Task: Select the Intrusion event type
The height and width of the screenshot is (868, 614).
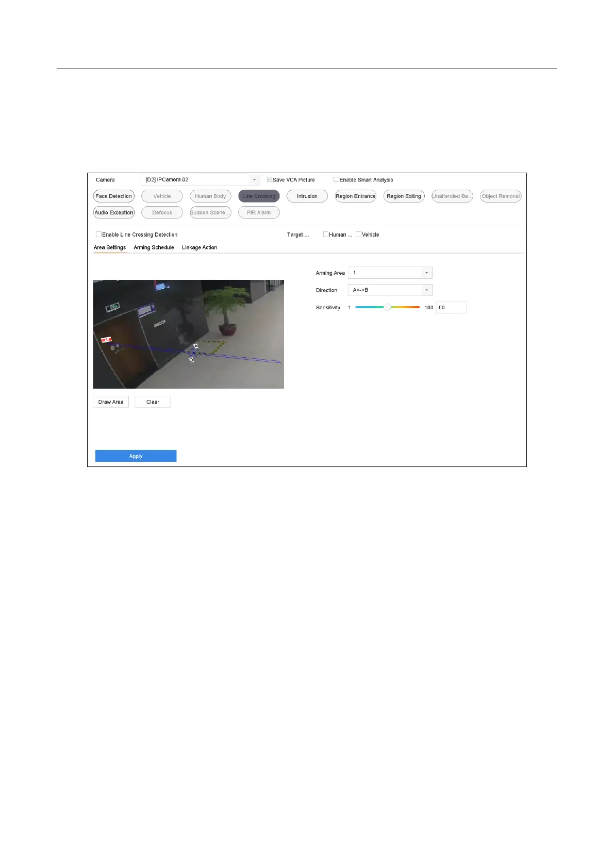Action: (x=307, y=196)
